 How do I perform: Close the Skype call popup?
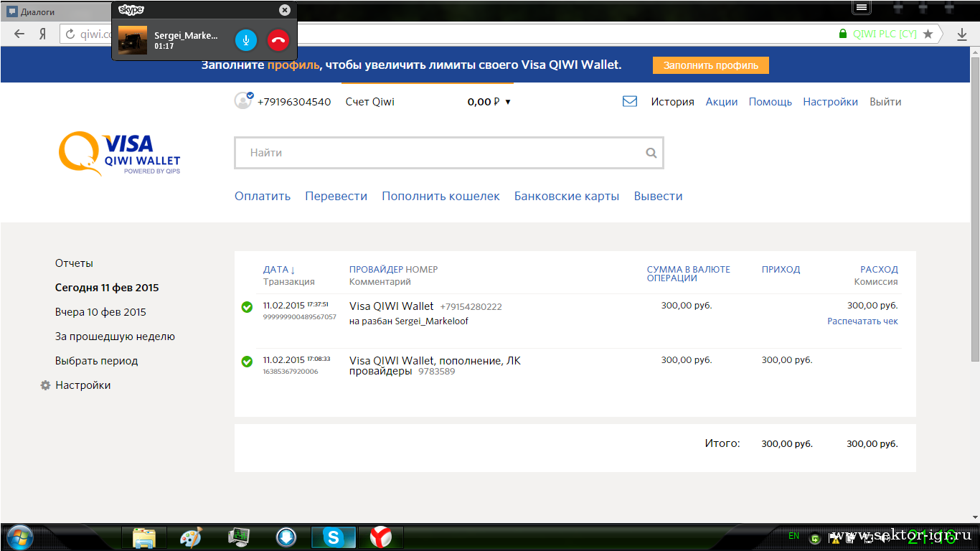click(x=285, y=10)
